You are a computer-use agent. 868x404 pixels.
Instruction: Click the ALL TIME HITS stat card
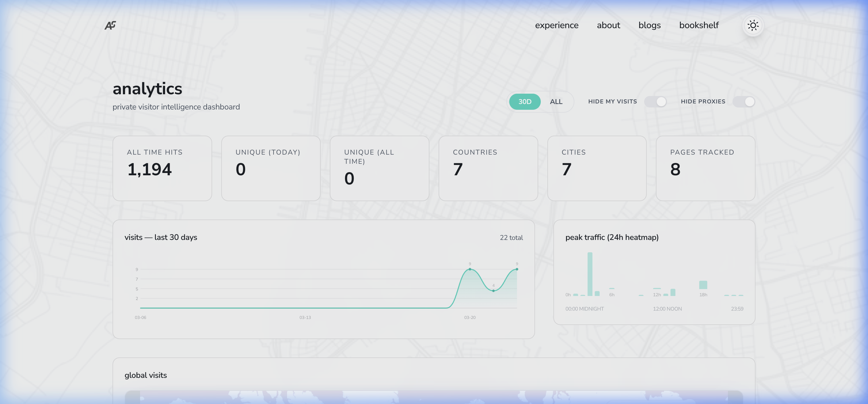(x=162, y=168)
